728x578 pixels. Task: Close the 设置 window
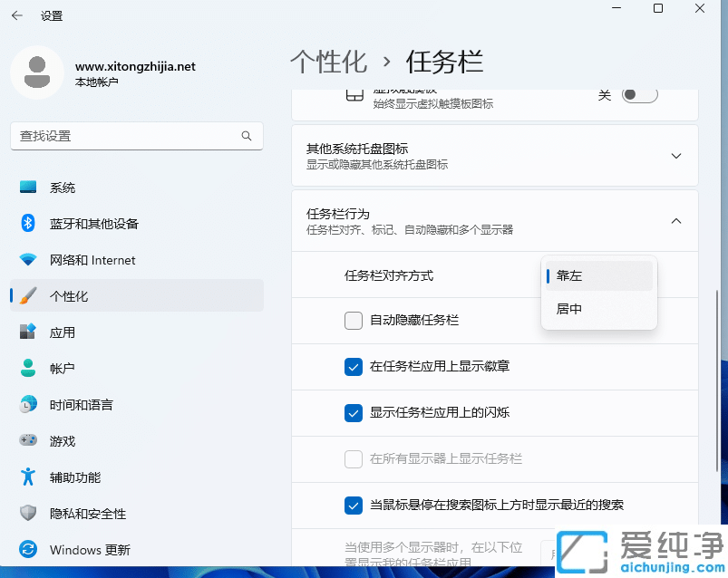coord(700,8)
